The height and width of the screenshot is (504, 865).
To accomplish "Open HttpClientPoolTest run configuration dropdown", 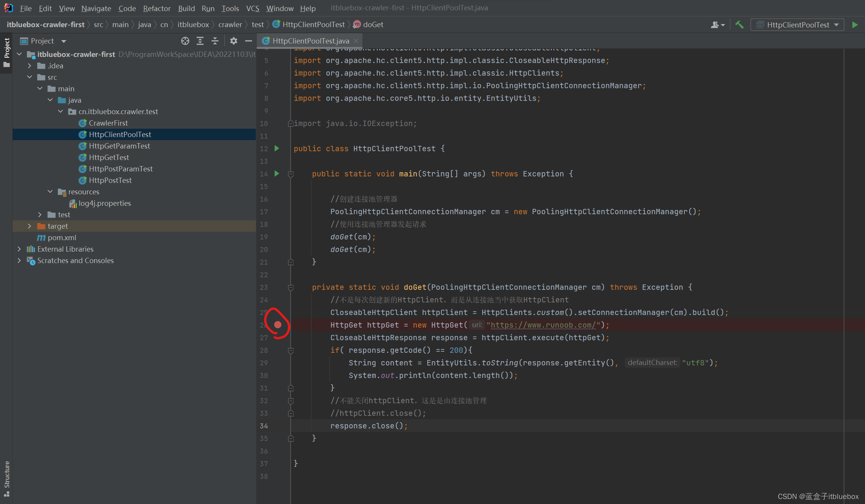I will pos(797,25).
